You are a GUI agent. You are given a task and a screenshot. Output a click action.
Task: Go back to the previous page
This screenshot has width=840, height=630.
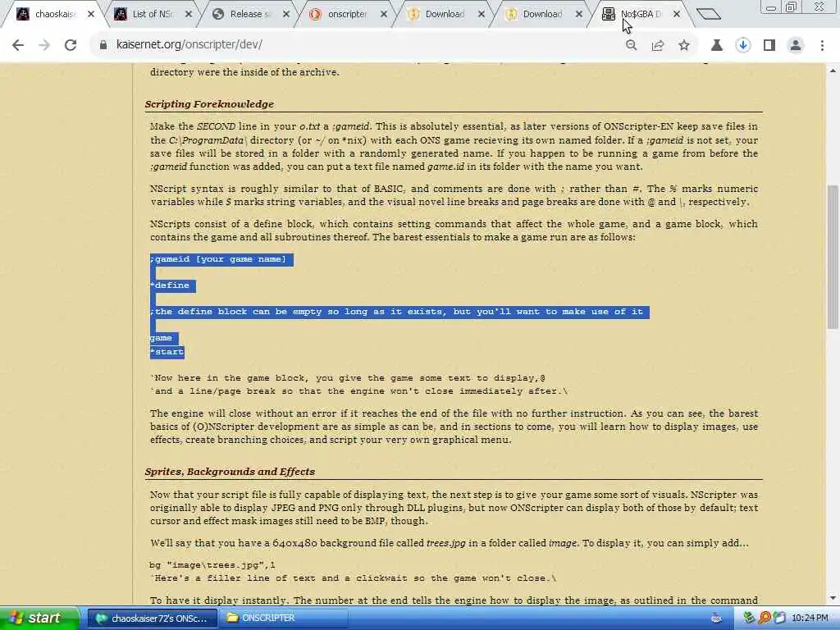click(18, 45)
